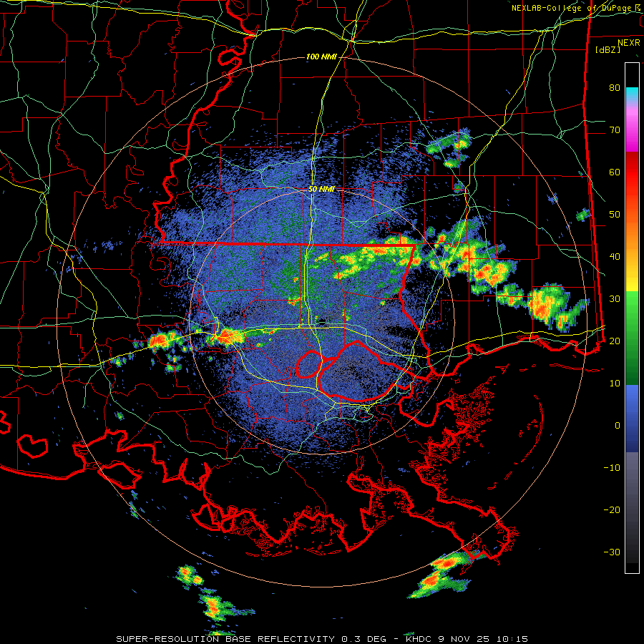Select the 40 value on the dBZ scale
The width and height of the screenshot is (644, 644).
[x=615, y=257]
